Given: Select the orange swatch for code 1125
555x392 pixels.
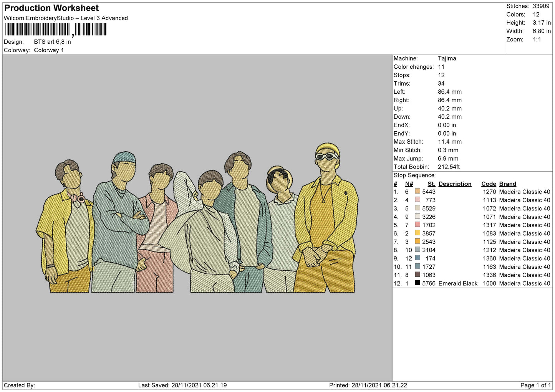Looking at the screenshot, I should 417,241.
